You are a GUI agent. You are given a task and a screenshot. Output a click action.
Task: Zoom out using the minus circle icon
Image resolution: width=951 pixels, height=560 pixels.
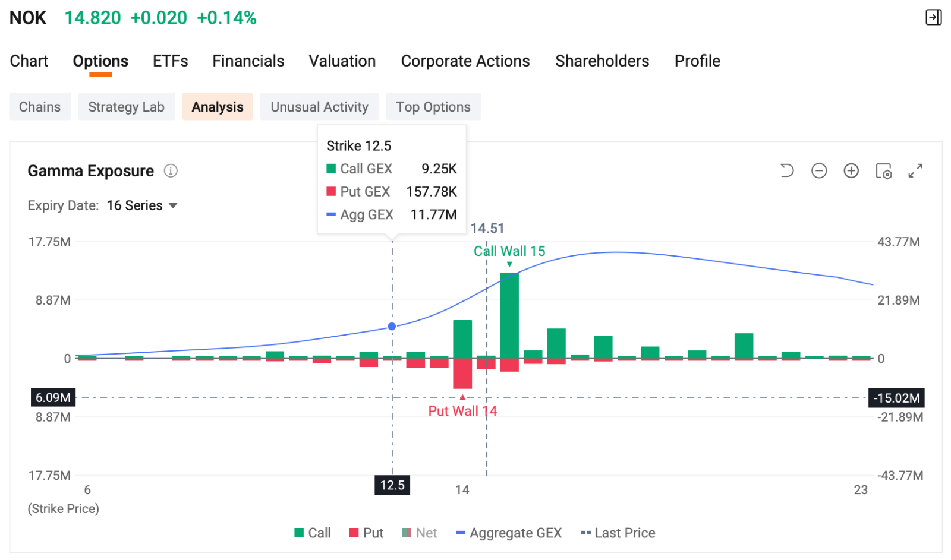pos(819,171)
